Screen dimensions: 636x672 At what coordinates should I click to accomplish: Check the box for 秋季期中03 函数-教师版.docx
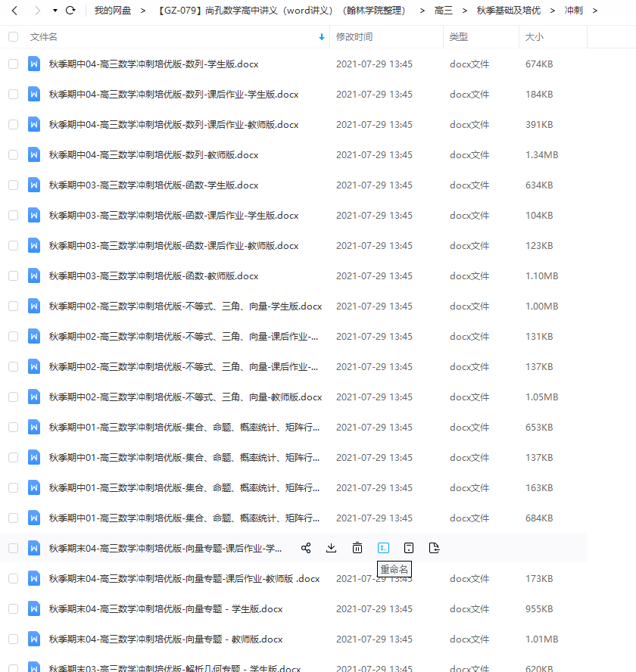click(13, 275)
